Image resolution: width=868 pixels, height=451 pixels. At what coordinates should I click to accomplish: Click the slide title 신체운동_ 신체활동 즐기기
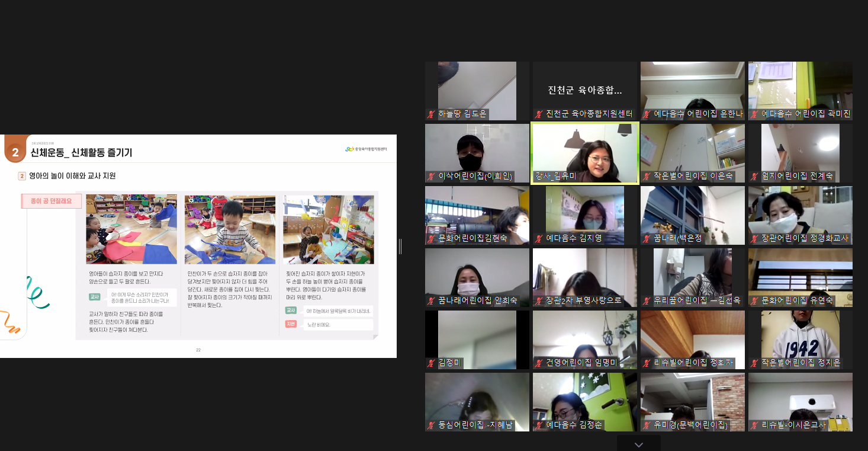81,153
